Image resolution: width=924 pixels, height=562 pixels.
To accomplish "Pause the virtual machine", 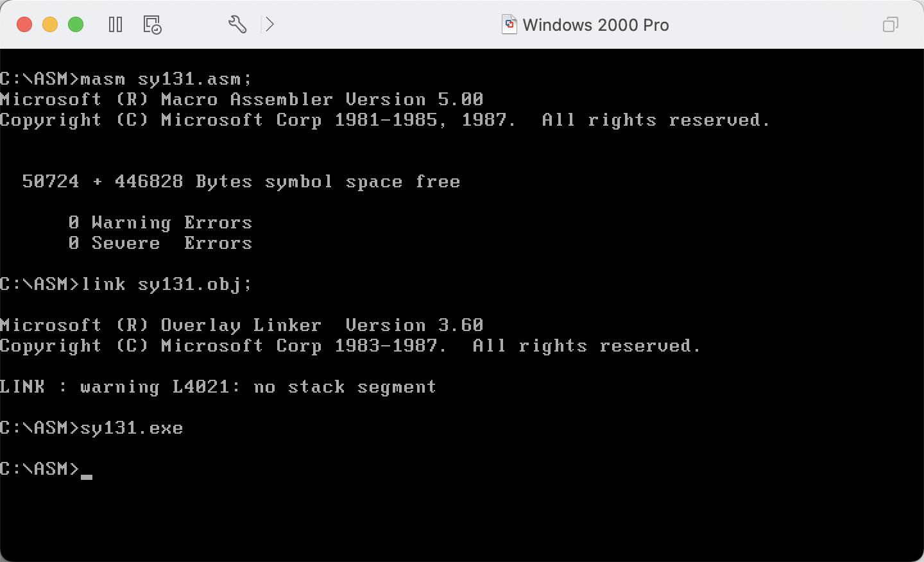I will coord(116,25).
